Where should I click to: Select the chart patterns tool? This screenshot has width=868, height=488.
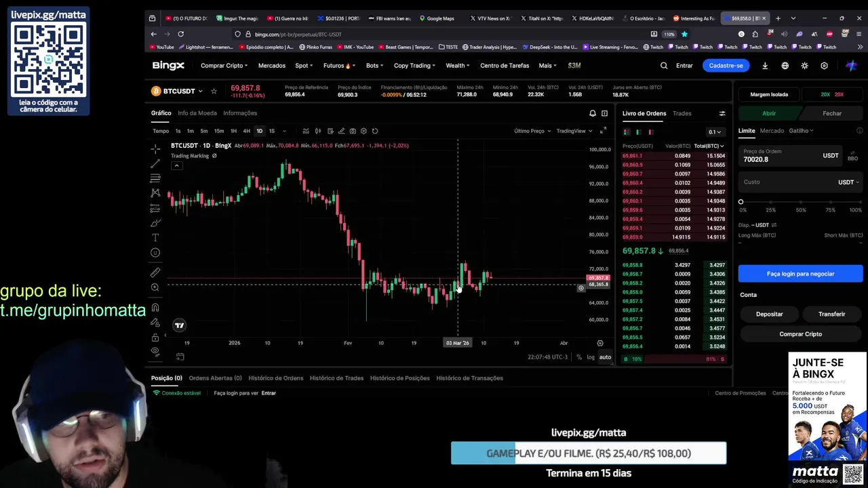point(155,193)
